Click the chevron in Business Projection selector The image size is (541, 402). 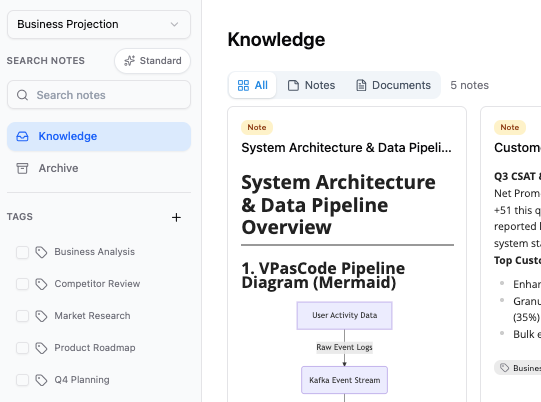[x=175, y=24]
